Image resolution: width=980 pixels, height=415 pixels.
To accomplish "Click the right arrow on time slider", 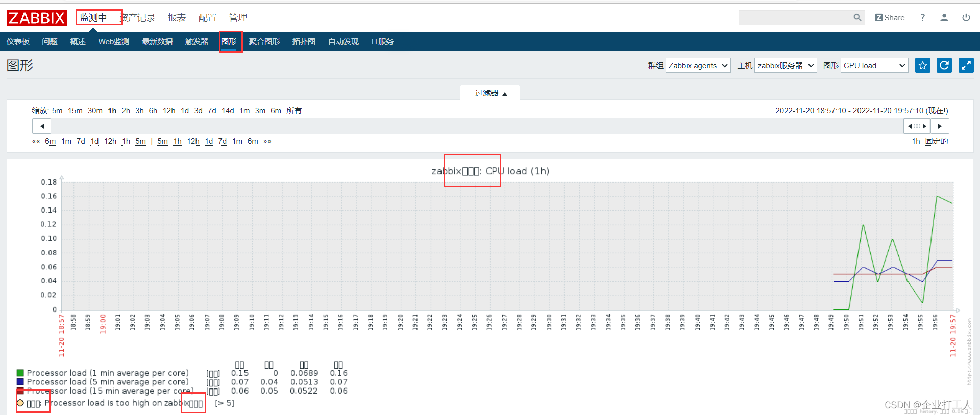I will pyautogui.click(x=940, y=126).
